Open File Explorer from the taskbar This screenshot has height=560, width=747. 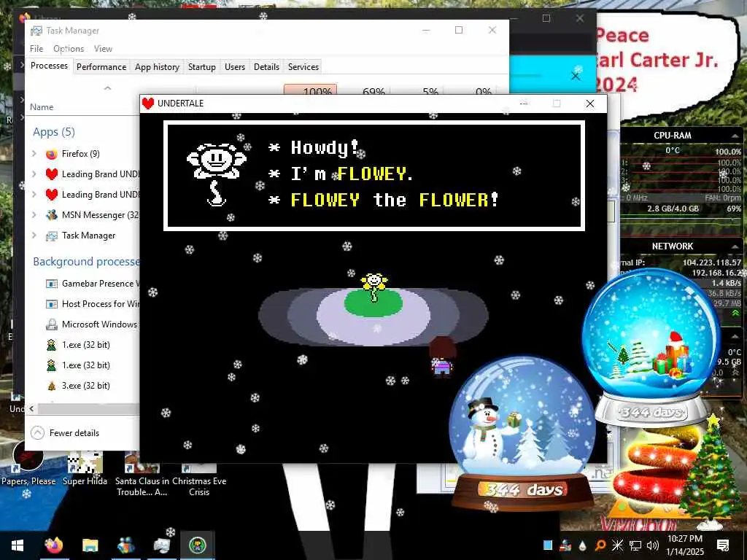click(x=90, y=545)
